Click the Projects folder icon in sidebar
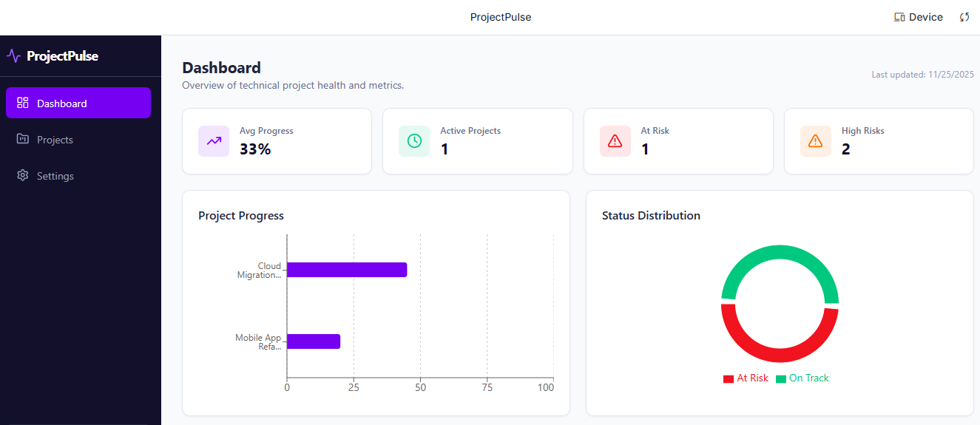The height and width of the screenshot is (425, 980). tap(23, 139)
